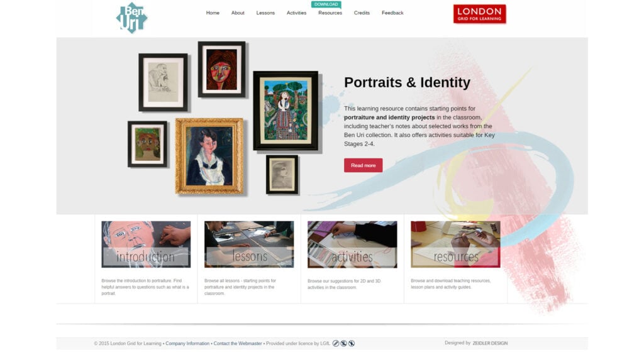Click the middle Creative Commons license icon

[x=344, y=344]
